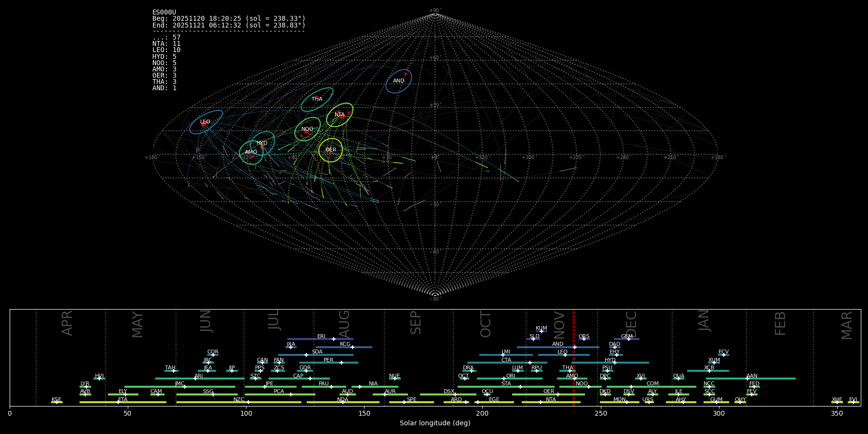Click the AAN shower bar in timeline
This screenshot has height=434, width=868.
(x=751, y=379)
